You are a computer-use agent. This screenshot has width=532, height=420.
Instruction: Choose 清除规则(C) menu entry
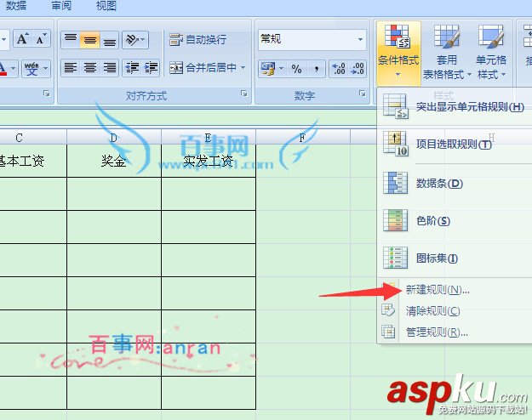pyautogui.click(x=455, y=311)
